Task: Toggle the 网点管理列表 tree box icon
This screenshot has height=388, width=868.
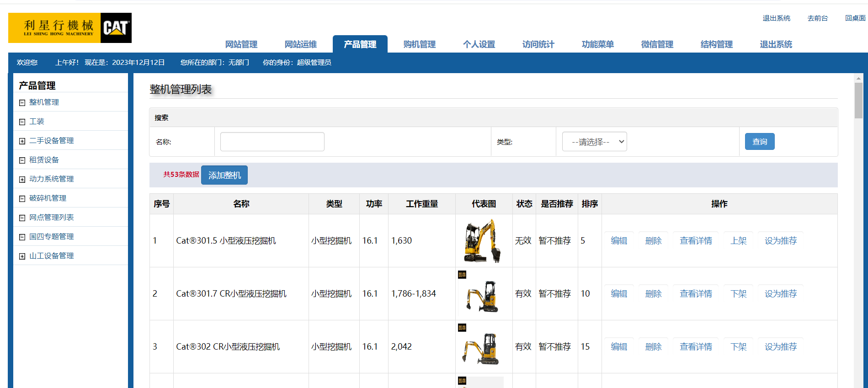Action: pyautogui.click(x=22, y=218)
